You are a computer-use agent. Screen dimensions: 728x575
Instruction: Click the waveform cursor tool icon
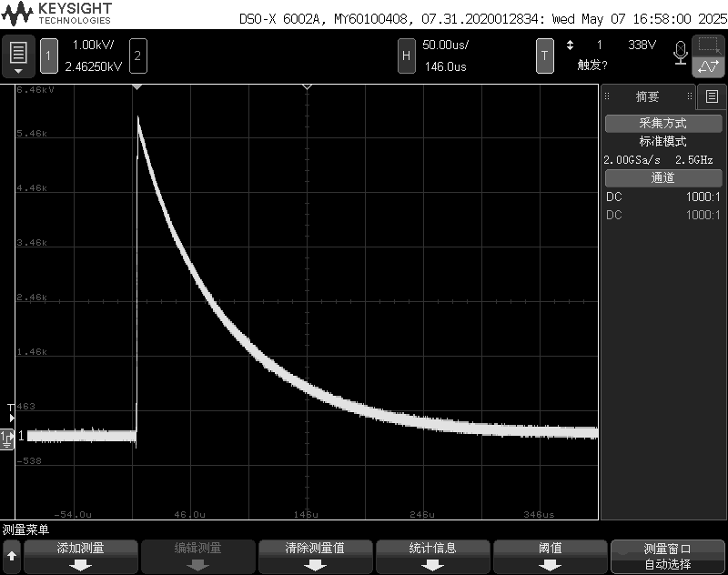click(x=709, y=66)
